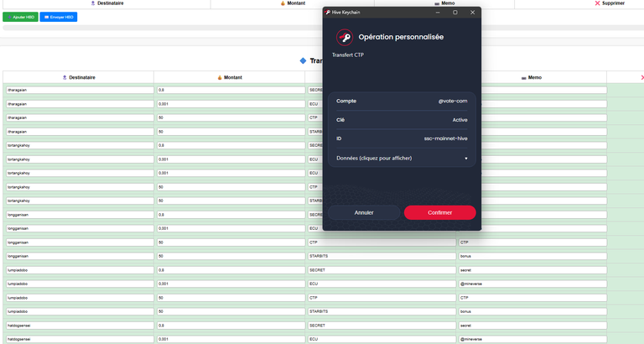
Task: Click the ssc-mainnet-hive ID value
Action: pyautogui.click(x=445, y=138)
